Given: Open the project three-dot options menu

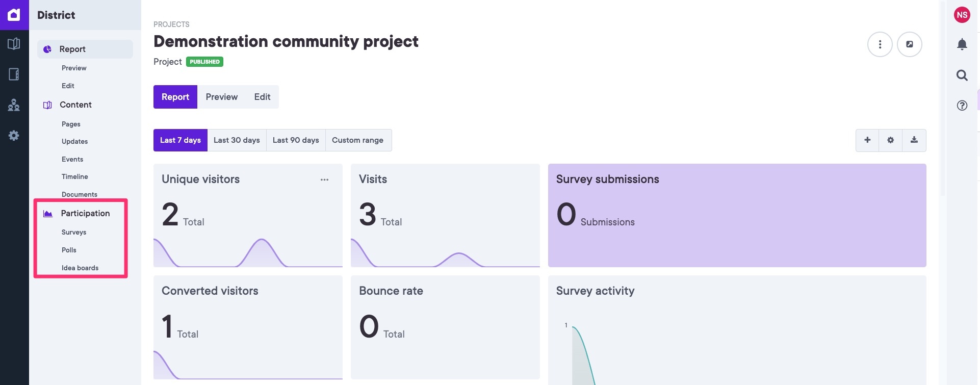Looking at the screenshot, I should (880, 44).
